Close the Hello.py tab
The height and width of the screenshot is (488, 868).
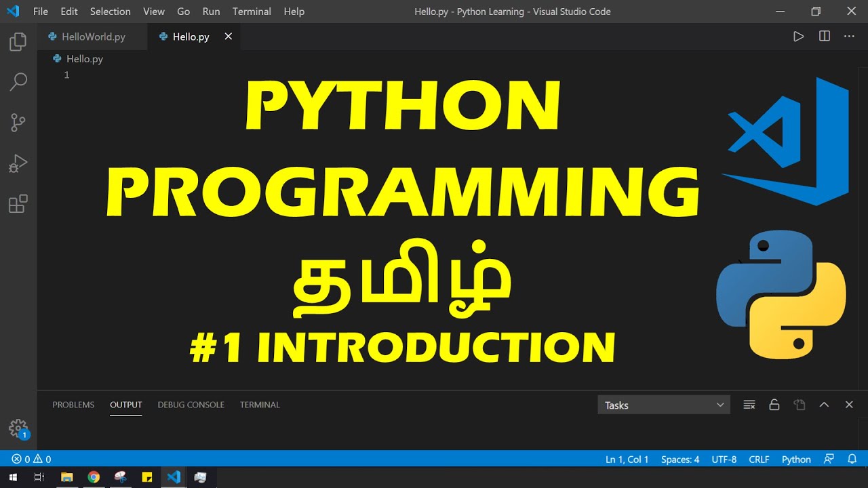tap(228, 37)
